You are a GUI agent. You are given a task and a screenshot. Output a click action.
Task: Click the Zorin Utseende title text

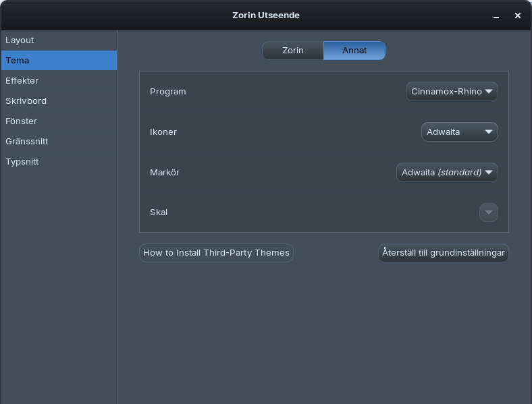click(x=265, y=16)
